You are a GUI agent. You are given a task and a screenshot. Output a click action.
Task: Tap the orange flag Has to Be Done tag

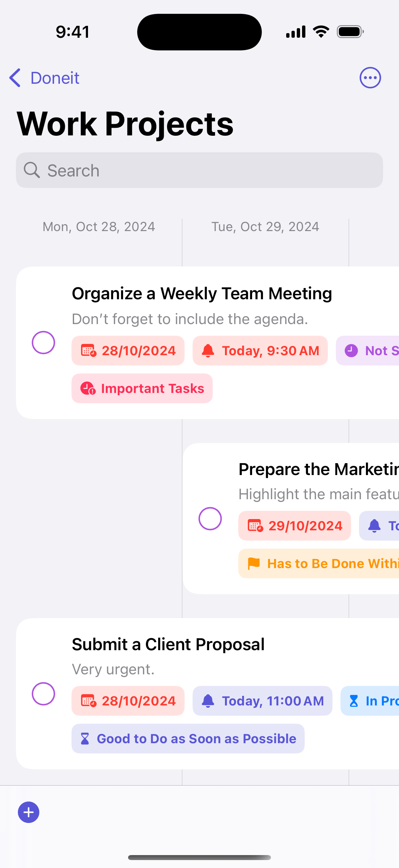click(319, 563)
